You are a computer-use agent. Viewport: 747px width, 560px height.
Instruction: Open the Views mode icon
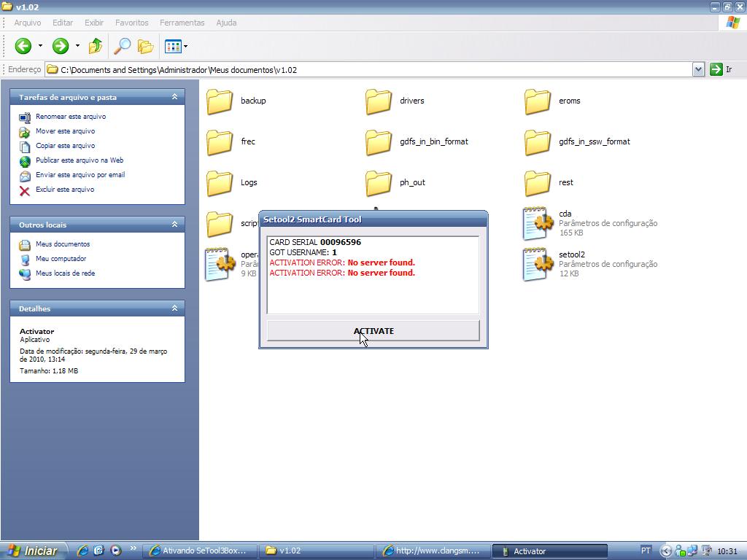(172, 46)
